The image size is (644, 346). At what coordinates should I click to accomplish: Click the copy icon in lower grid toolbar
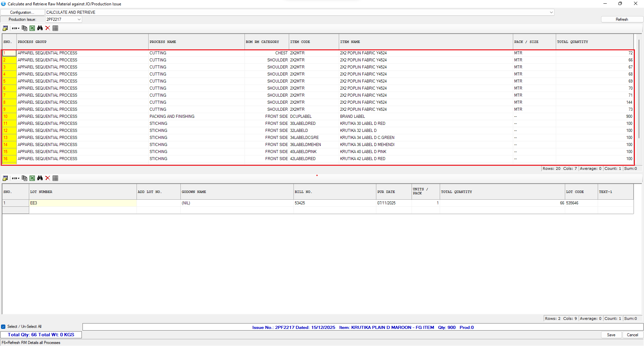point(24,178)
